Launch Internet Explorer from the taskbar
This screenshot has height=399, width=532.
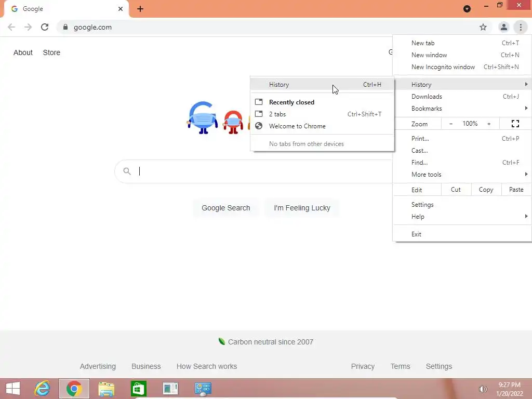[43, 389]
